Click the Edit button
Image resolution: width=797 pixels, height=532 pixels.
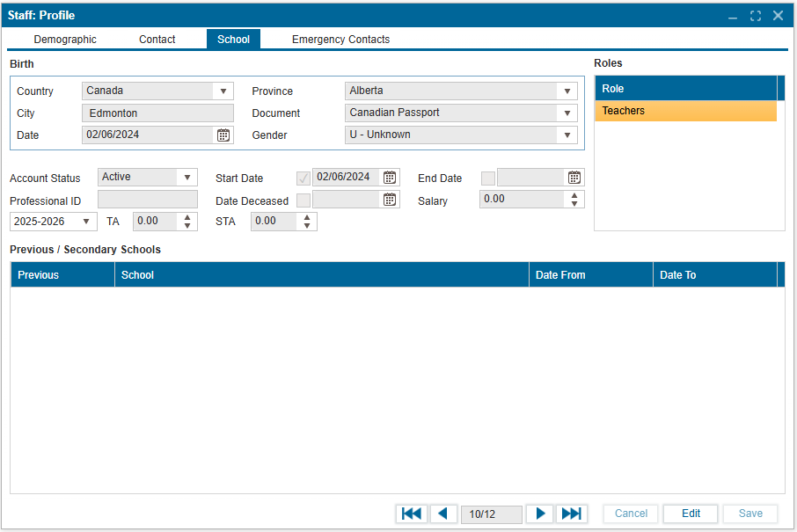[x=691, y=514]
